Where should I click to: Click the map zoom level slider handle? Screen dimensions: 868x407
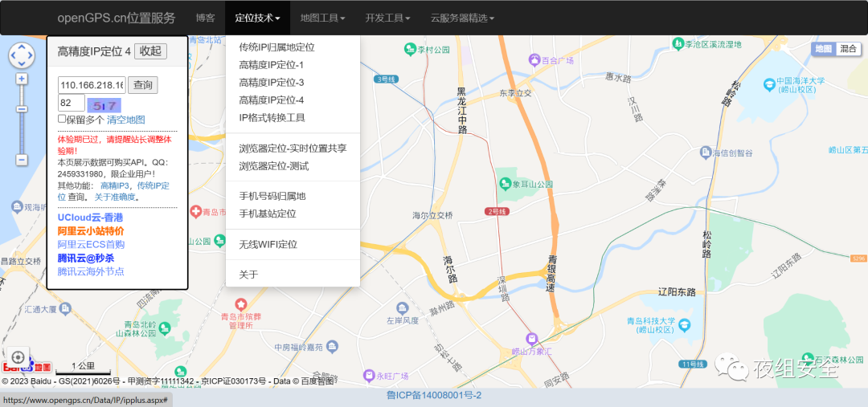(x=22, y=109)
